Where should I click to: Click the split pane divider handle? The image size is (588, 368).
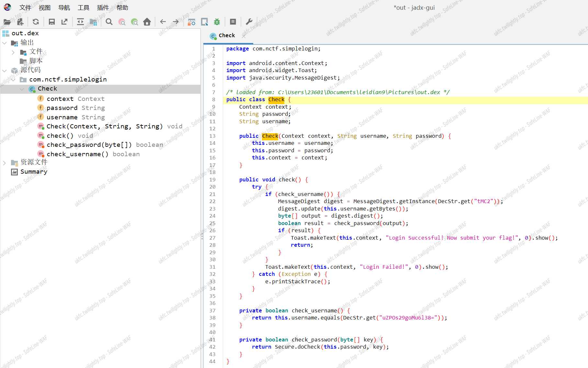(202, 236)
